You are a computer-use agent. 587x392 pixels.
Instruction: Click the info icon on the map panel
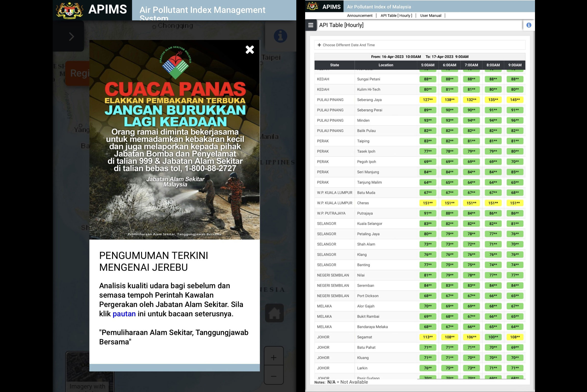pos(280,36)
